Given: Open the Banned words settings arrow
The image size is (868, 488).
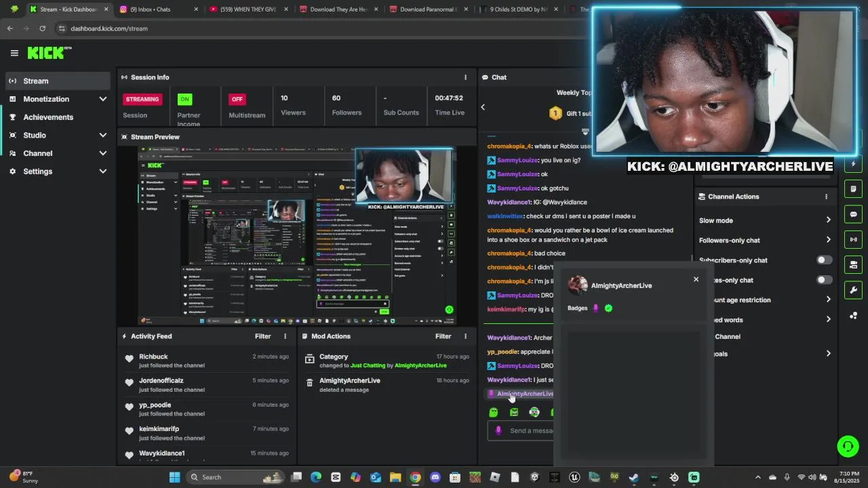Looking at the screenshot, I should [828, 319].
